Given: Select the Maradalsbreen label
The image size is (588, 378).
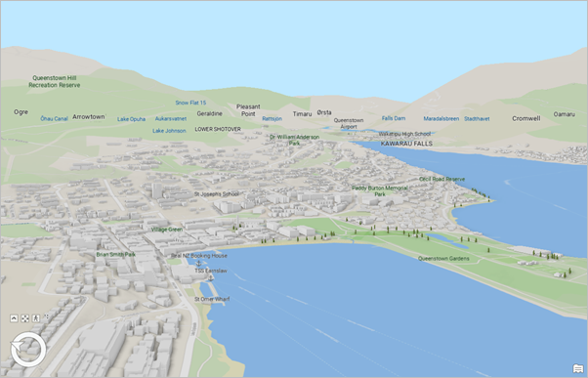Looking at the screenshot, I should point(441,118).
